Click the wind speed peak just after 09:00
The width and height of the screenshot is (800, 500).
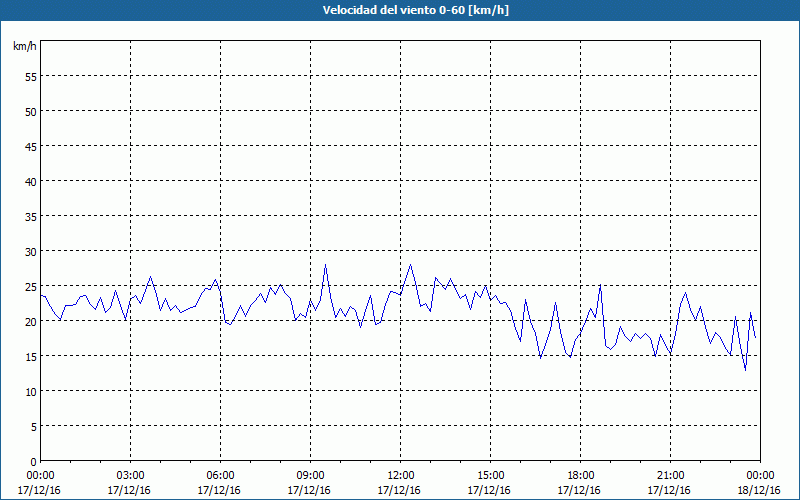[325, 265]
